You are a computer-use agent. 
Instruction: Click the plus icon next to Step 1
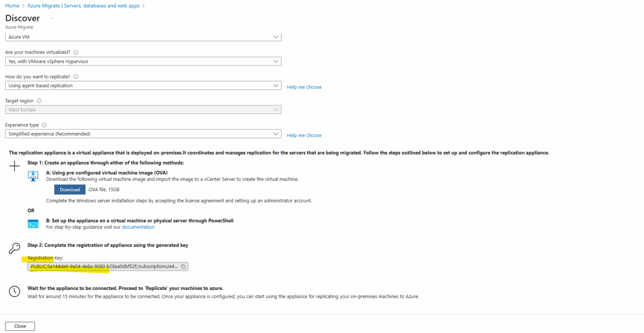click(x=14, y=166)
